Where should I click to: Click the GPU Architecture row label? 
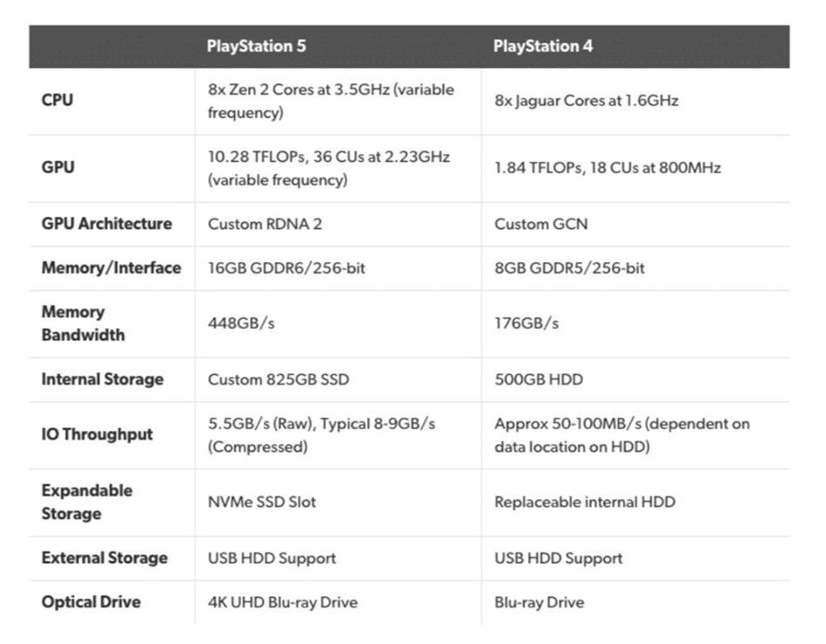pyautogui.click(x=106, y=224)
